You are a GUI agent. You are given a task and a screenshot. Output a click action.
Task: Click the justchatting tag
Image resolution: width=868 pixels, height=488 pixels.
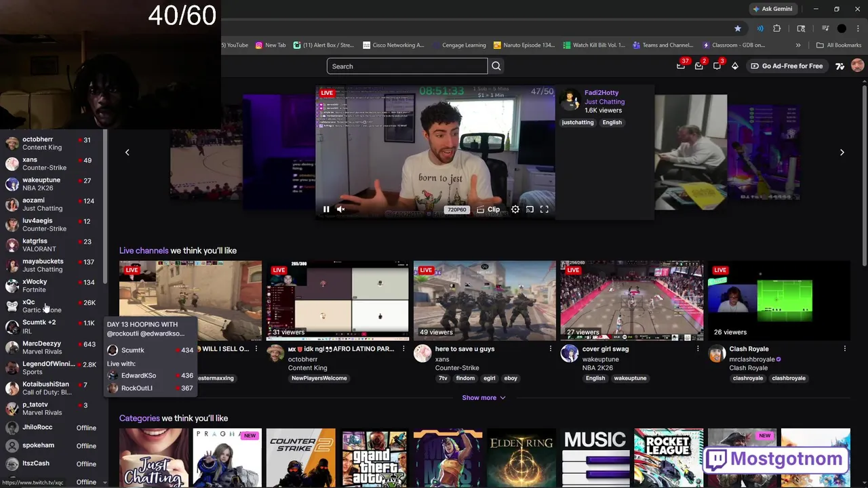(578, 123)
